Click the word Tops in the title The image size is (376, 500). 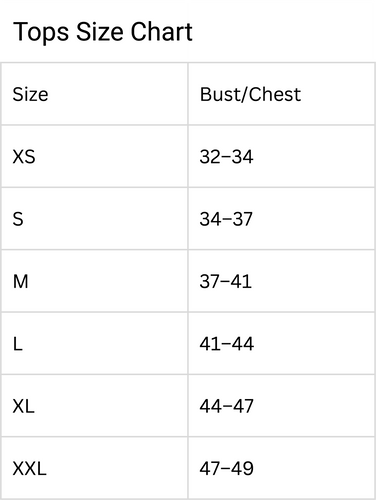[x=41, y=33]
